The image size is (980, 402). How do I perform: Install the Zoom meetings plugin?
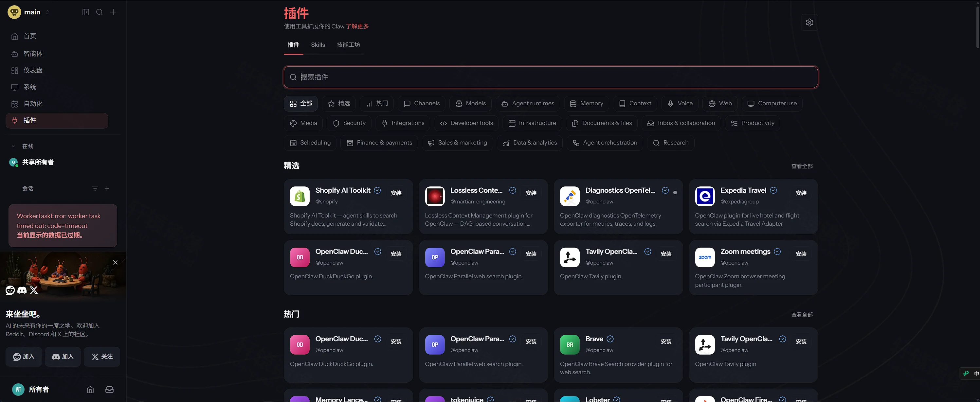click(x=801, y=254)
